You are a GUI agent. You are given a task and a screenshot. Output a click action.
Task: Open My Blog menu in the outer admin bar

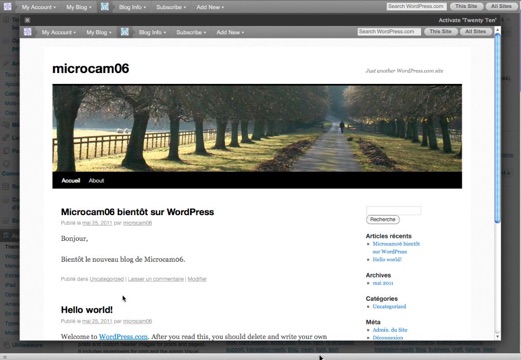point(78,7)
